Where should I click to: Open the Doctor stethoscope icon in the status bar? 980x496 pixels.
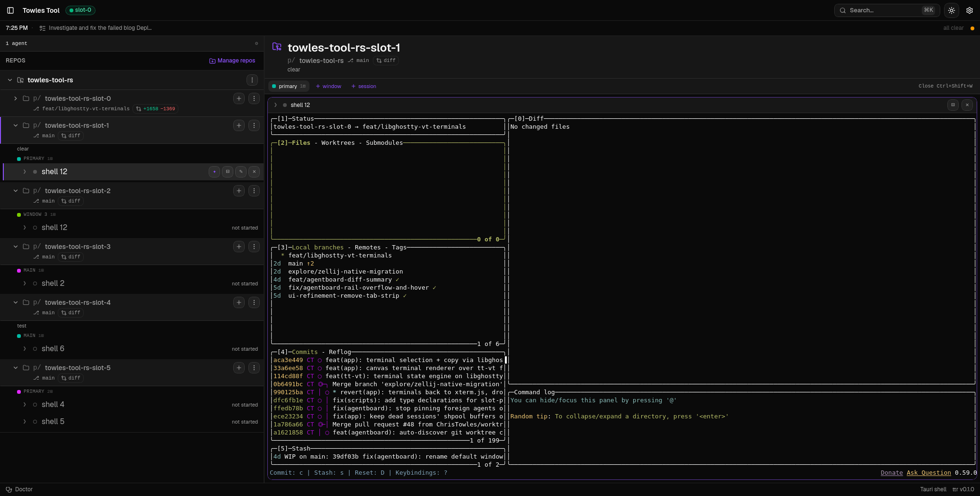9,489
